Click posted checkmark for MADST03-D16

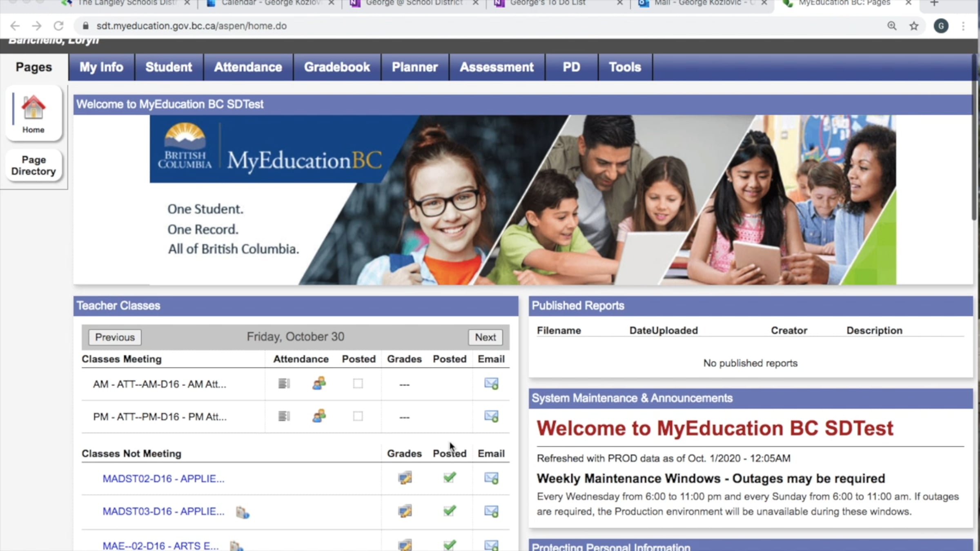[x=450, y=511]
